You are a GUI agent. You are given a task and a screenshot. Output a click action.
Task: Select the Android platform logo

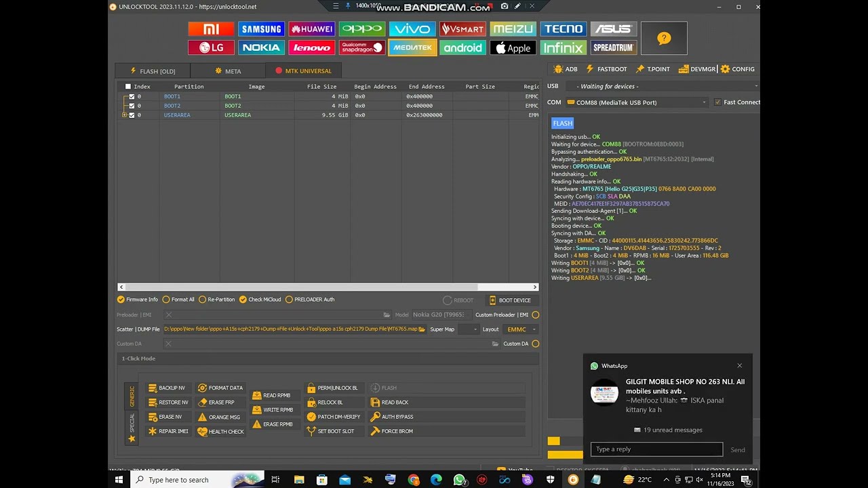[462, 48]
